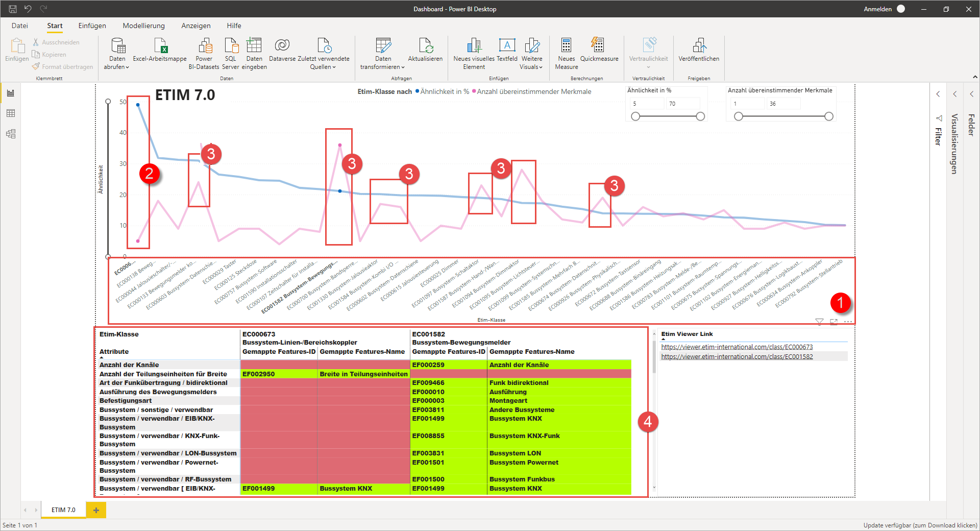Screen dimensions: 980x531
Task: Select the Befestigungsart attribute row
Action: tap(169, 401)
